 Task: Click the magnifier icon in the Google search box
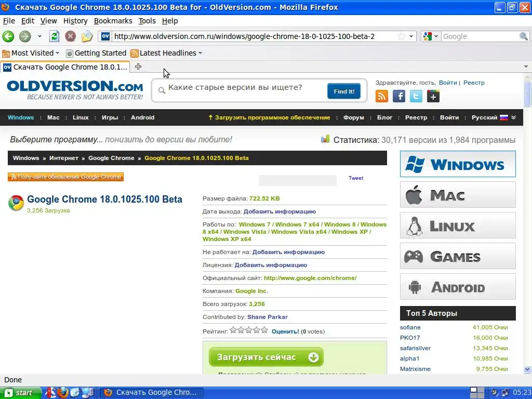(524, 36)
